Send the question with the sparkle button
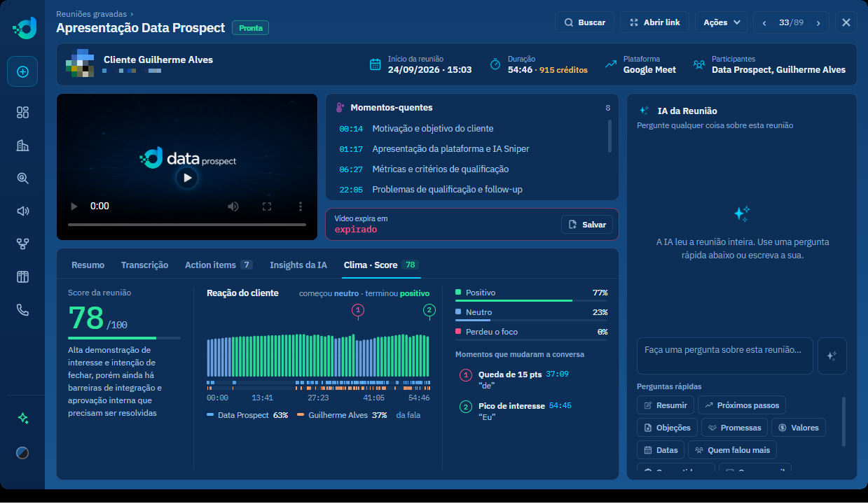This screenshot has width=868, height=504. pyautogui.click(x=832, y=356)
